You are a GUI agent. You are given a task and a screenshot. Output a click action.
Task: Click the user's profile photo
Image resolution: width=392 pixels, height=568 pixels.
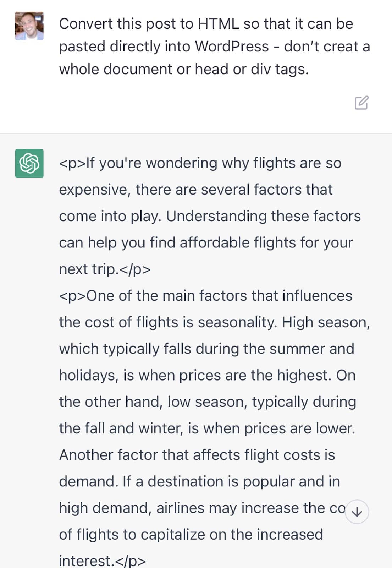click(x=29, y=26)
